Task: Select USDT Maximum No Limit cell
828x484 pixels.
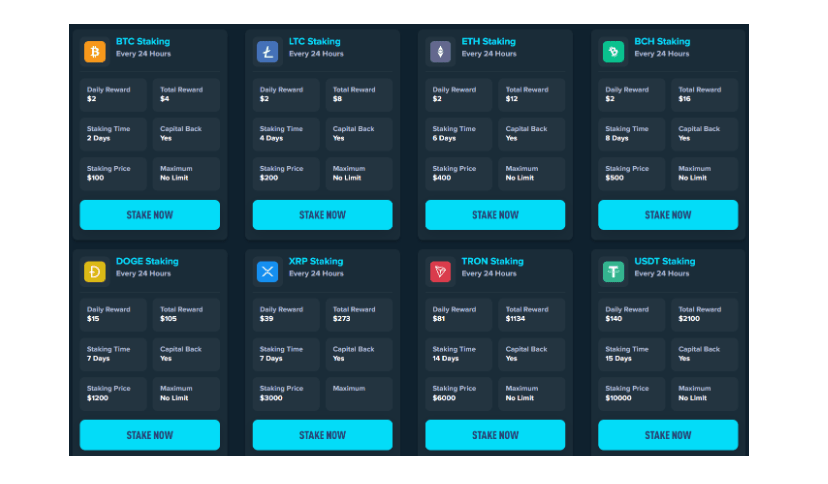Action: 705,394
